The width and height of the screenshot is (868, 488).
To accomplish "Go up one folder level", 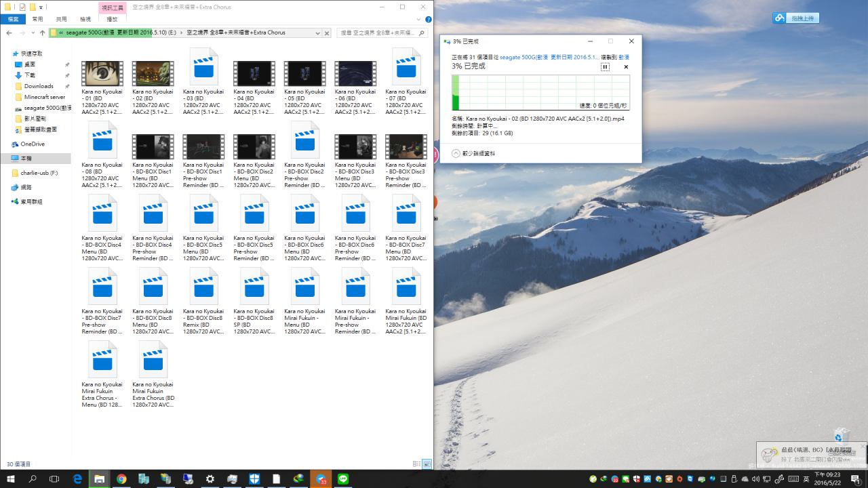I will click(42, 33).
